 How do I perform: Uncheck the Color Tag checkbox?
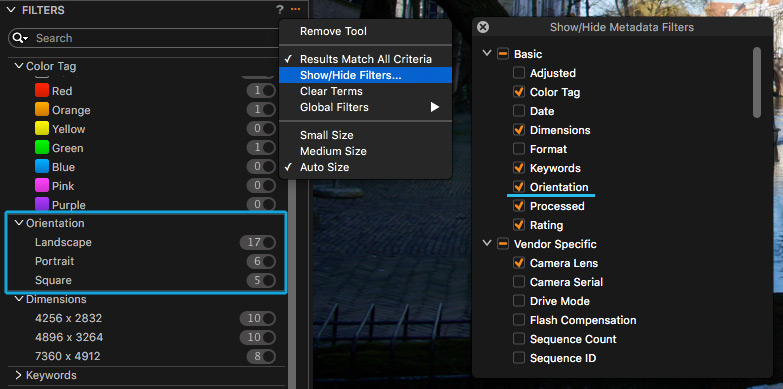[519, 92]
